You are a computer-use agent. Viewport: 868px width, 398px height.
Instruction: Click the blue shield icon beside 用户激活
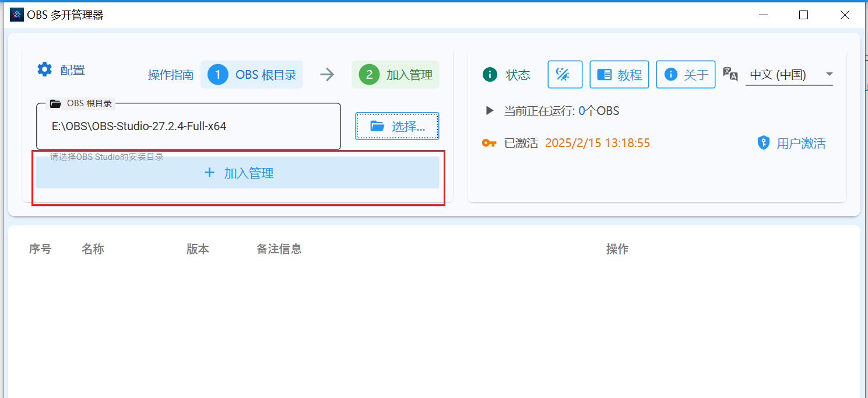click(x=764, y=143)
